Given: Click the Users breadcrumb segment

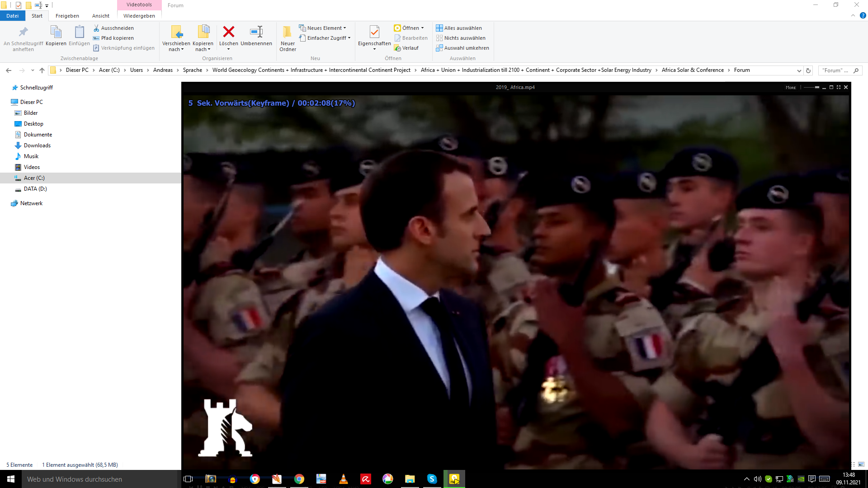Looking at the screenshot, I should 137,70.
